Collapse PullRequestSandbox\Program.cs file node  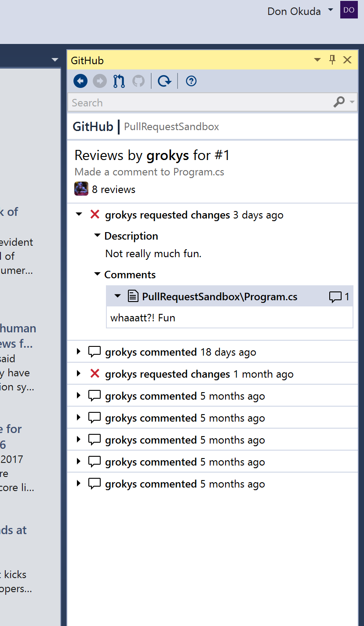[x=117, y=296]
